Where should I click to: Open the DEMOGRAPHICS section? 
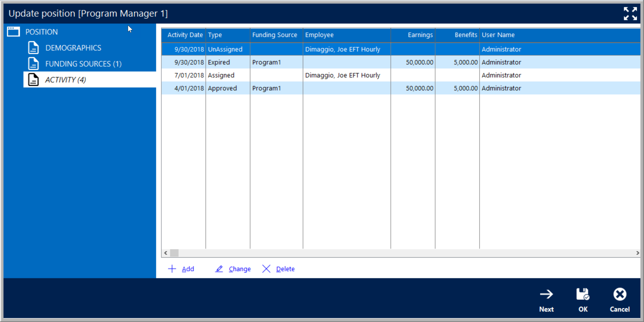click(x=73, y=48)
